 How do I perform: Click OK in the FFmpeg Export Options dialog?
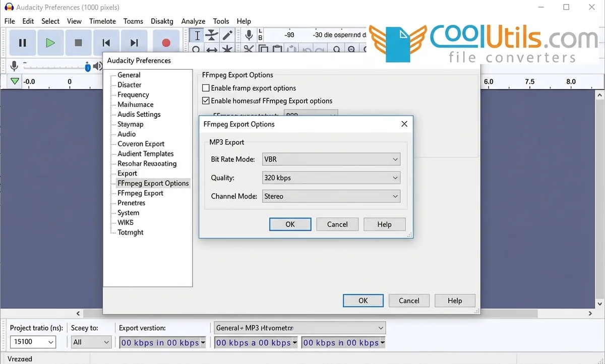[x=290, y=224]
